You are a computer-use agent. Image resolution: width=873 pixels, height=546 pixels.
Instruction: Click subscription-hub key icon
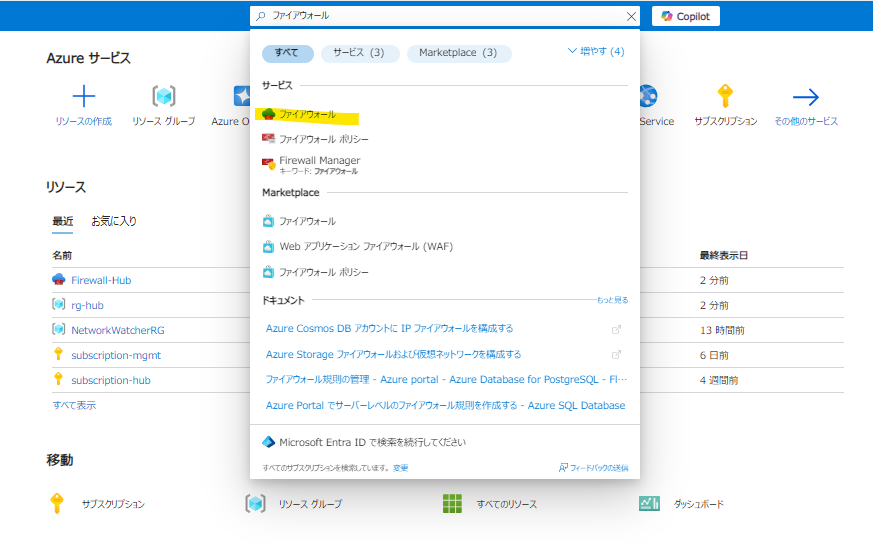[58, 379]
